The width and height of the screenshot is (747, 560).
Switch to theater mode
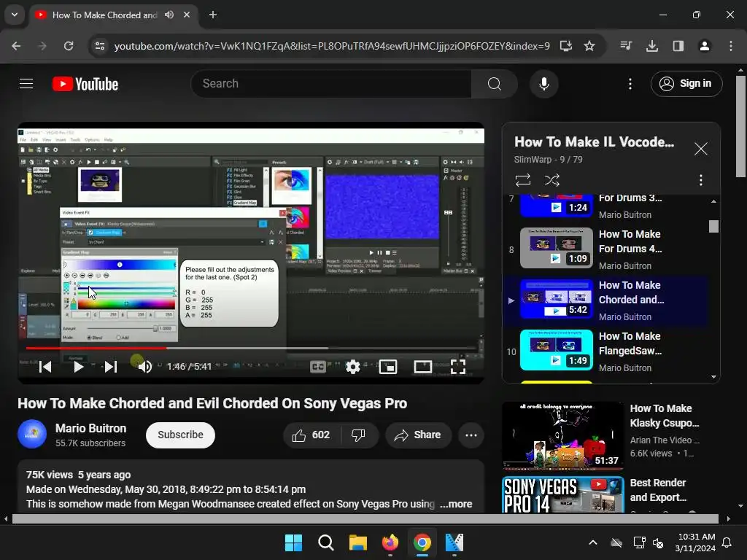[422, 367]
